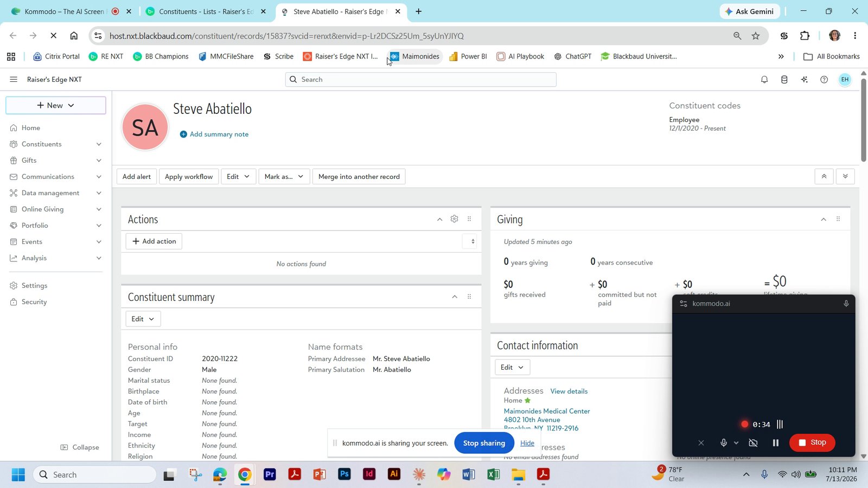
Task: Click the Add action button
Action: [154, 241]
